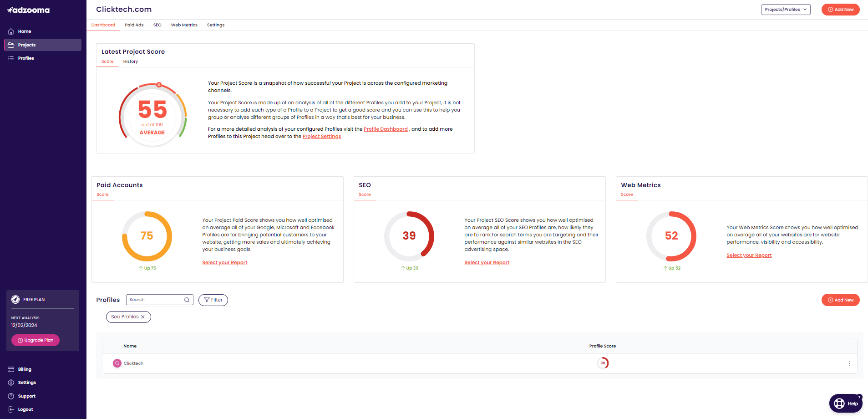Image resolution: width=868 pixels, height=419 pixels.
Task: Click the Clicktech profile name
Action: (133, 363)
